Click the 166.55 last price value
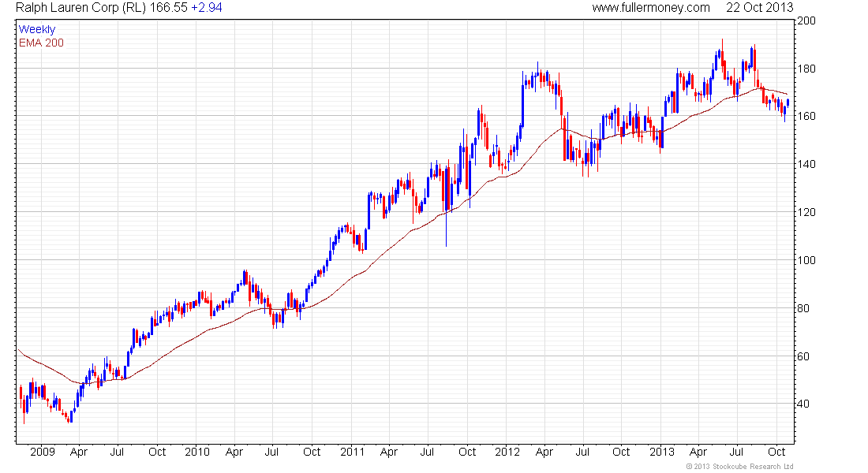868x473 pixels. click(168, 8)
